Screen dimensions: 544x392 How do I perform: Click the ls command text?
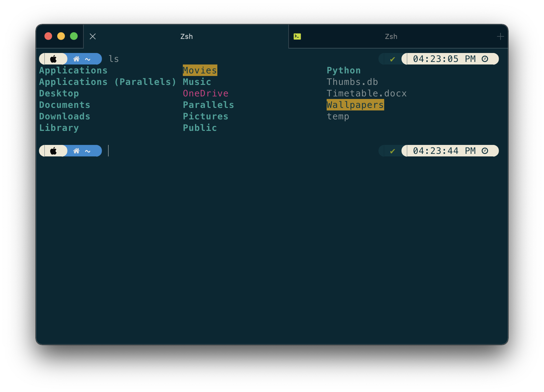point(114,59)
